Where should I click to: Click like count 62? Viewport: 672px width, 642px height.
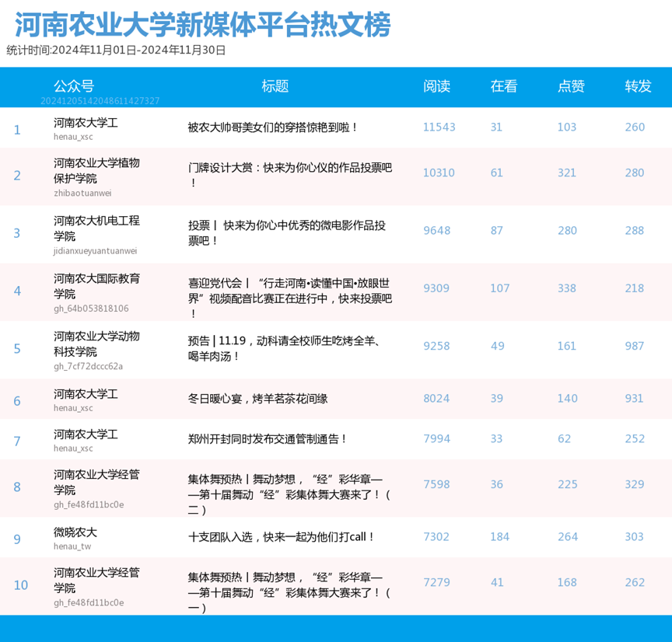pyautogui.click(x=565, y=438)
